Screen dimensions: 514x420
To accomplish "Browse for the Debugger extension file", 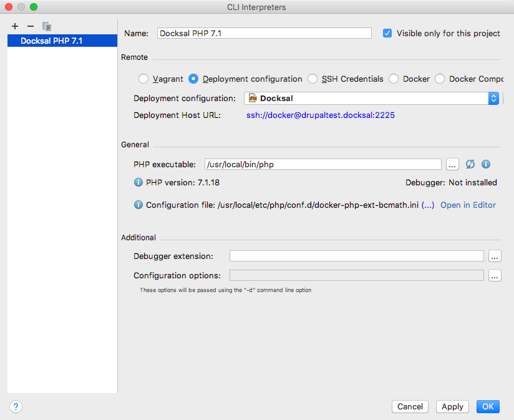I will point(495,256).
